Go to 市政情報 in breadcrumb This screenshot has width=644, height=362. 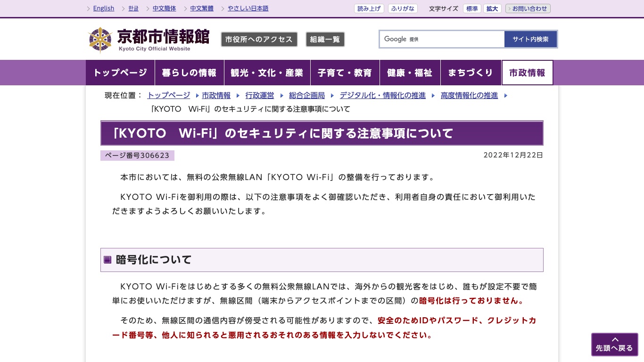pyautogui.click(x=216, y=95)
